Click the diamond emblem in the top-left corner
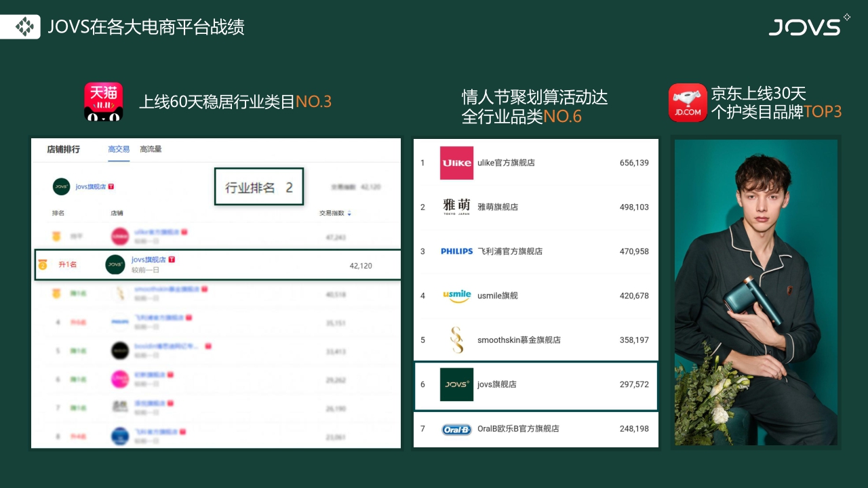This screenshot has height=488, width=868. tap(26, 27)
